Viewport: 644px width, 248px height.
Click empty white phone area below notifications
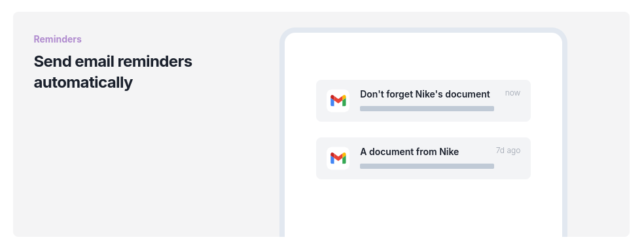(423, 209)
